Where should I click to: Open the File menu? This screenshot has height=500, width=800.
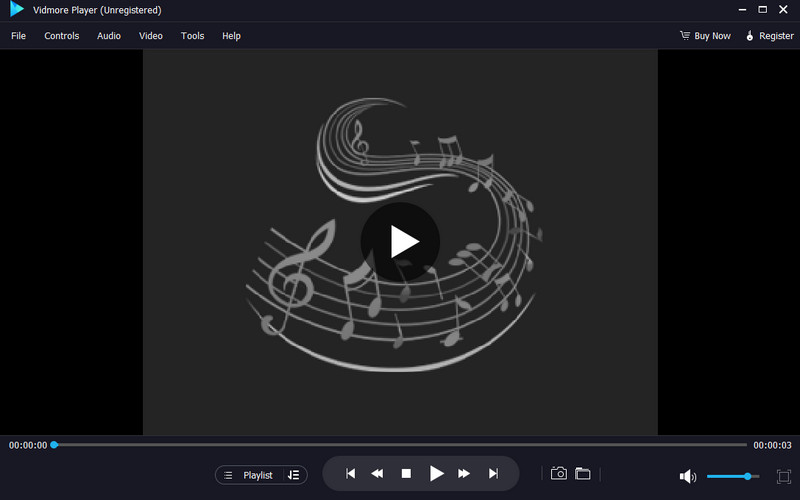18,36
